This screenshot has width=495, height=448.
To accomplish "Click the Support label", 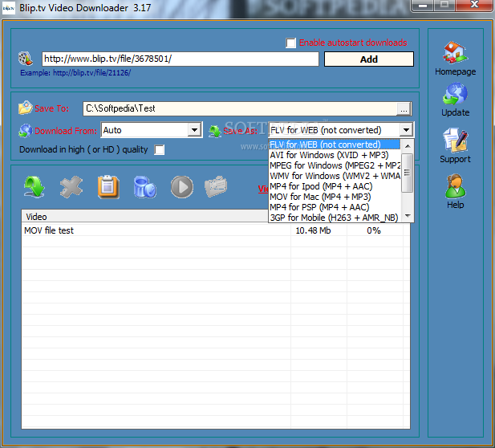I will tap(455, 159).
